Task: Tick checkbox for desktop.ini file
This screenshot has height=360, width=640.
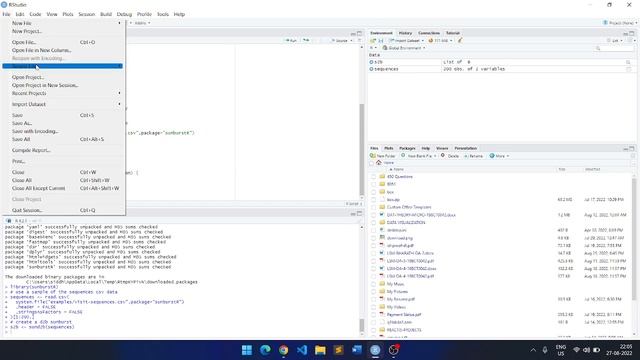Action: [373, 230]
